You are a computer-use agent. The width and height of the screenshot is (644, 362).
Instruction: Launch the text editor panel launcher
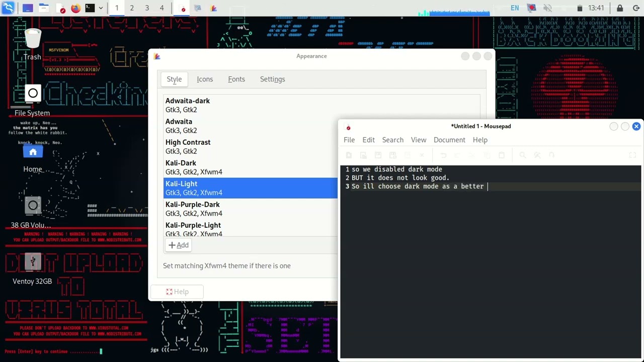(x=61, y=8)
